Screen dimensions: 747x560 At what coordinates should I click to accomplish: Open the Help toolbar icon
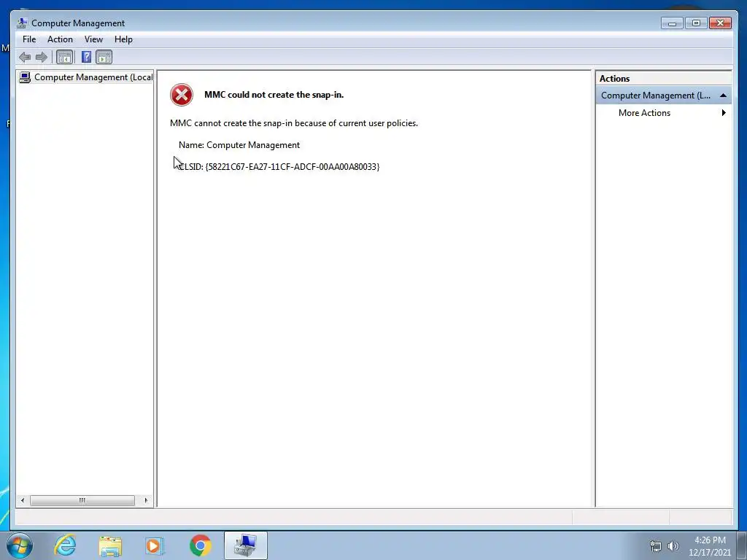86,58
